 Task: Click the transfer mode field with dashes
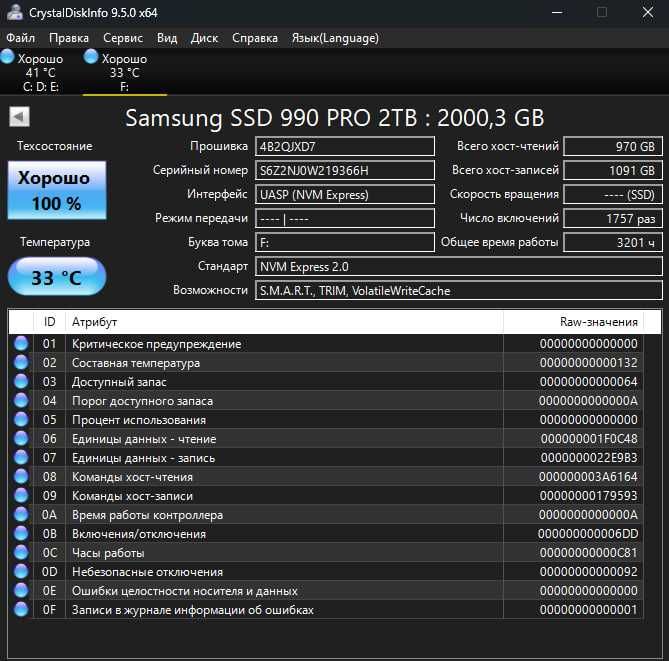[x=345, y=218]
